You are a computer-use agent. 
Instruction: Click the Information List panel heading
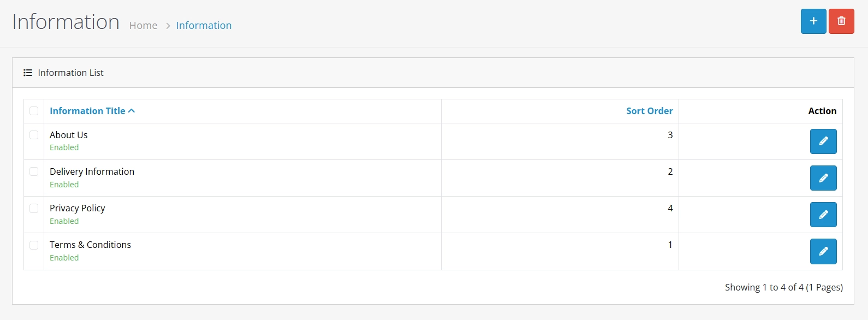point(70,73)
